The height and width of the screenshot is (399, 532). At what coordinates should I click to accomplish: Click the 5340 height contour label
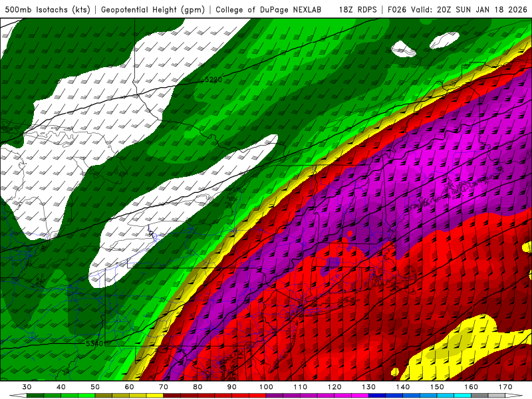click(94, 343)
